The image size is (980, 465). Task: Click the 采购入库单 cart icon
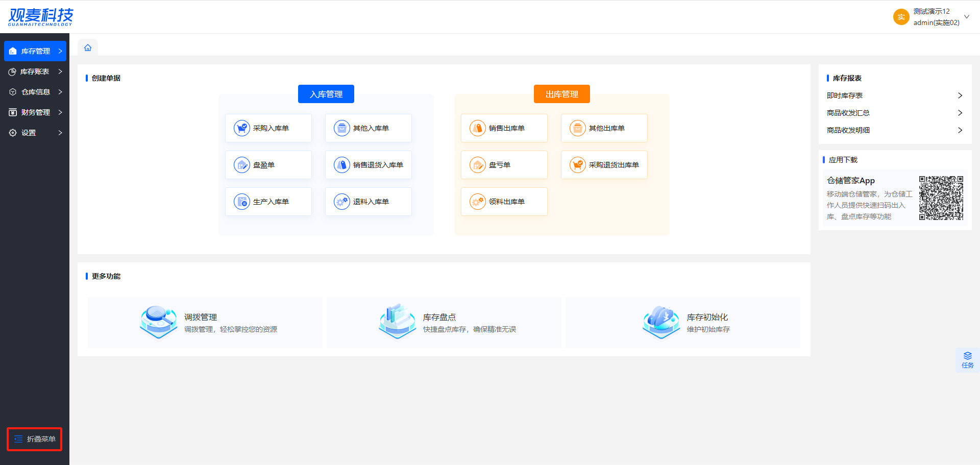coord(242,128)
